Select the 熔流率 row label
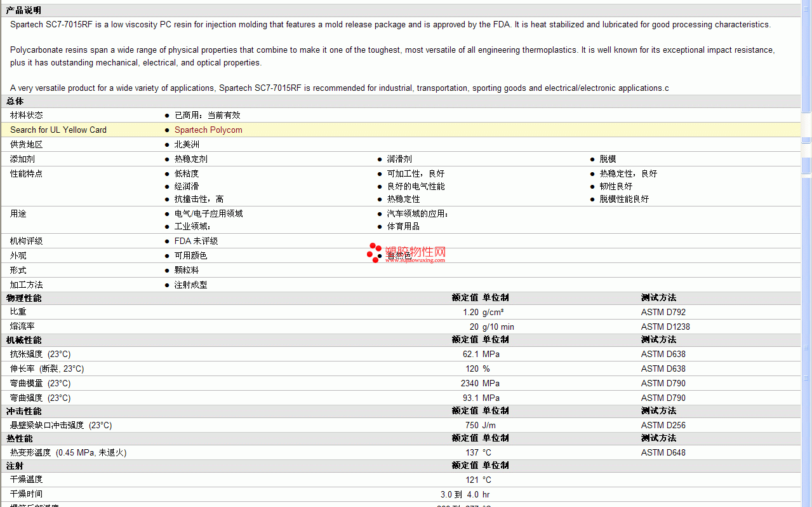The image size is (812, 507). click(22, 327)
